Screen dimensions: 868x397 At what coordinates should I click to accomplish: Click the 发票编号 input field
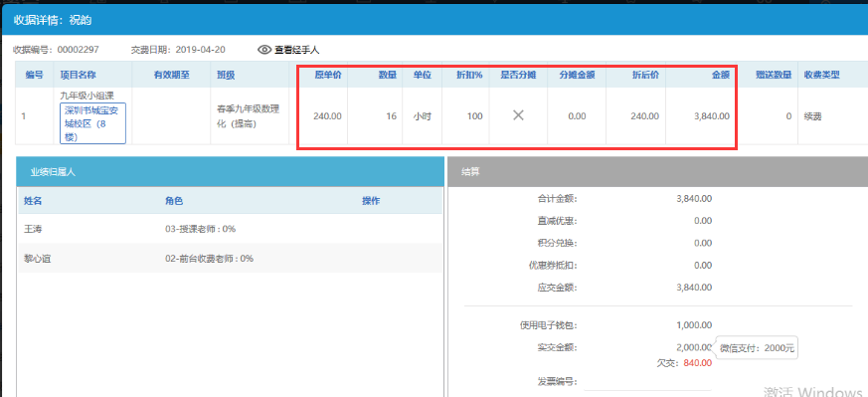(x=646, y=383)
